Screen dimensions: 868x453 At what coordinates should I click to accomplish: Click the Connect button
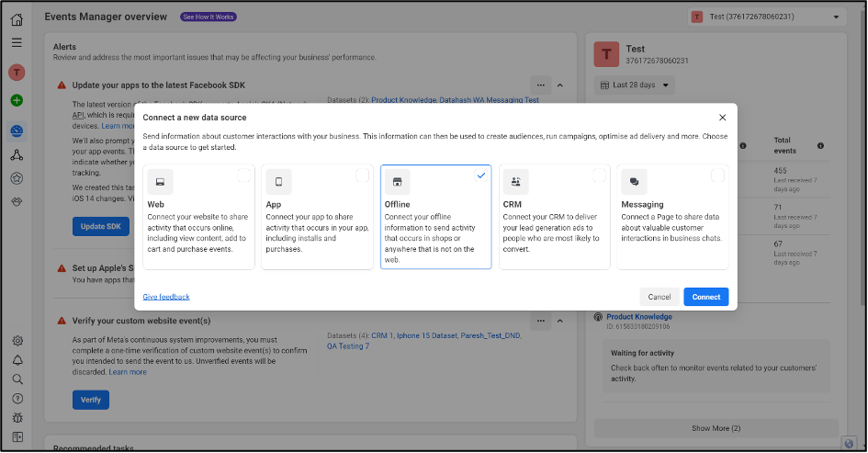[x=705, y=297]
